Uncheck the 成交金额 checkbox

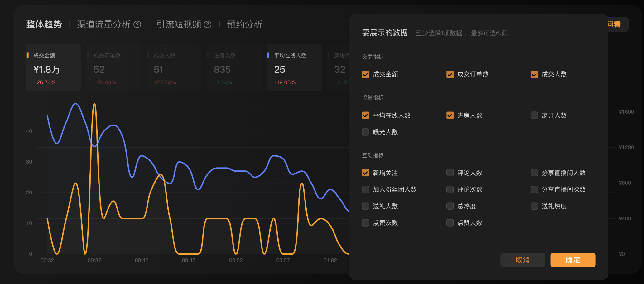pyautogui.click(x=366, y=75)
